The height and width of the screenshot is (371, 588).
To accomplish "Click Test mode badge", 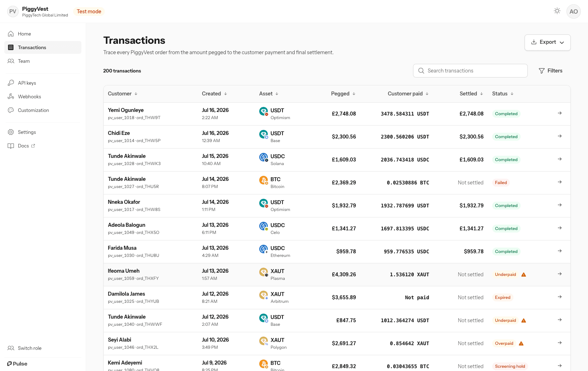I will 89,11.
